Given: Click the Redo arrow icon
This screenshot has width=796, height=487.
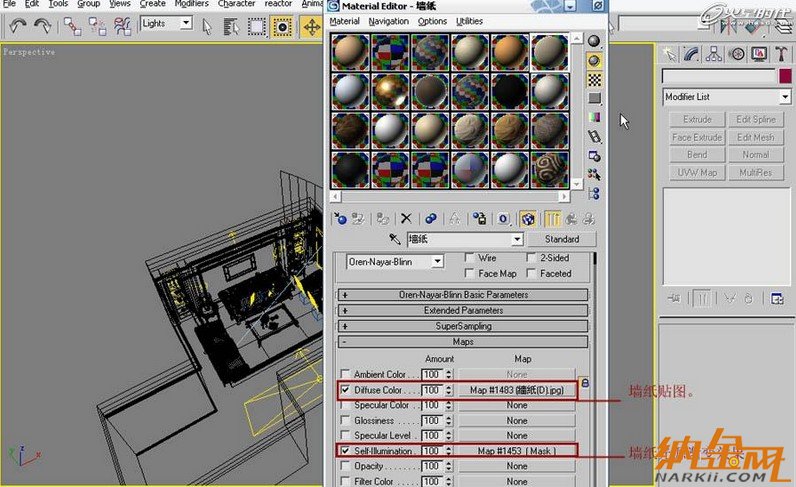Looking at the screenshot, I should 43,25.
